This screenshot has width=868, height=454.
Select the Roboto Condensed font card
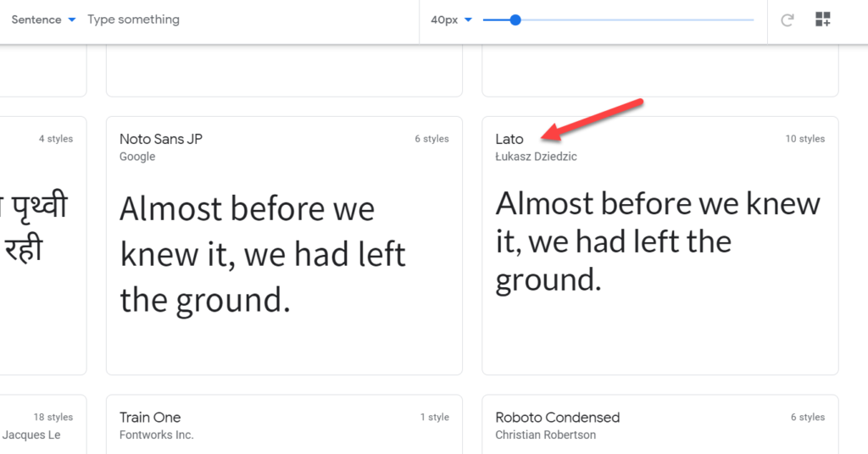659,424
